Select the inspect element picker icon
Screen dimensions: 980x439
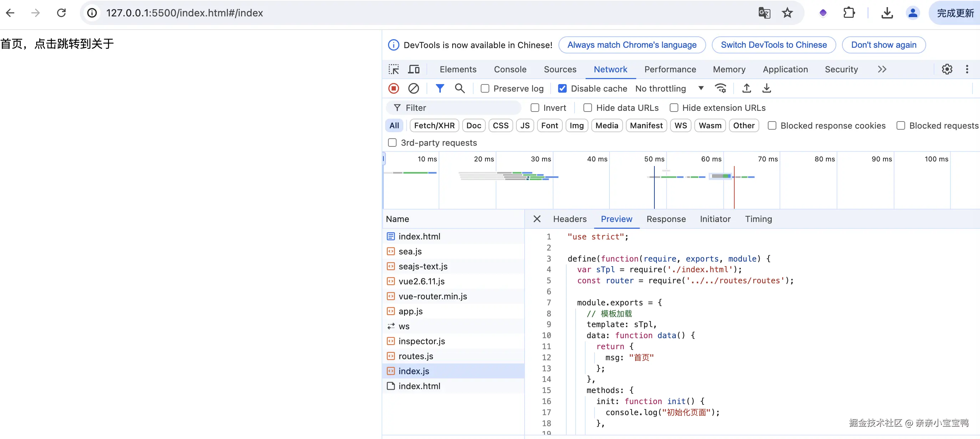click(394, 69)
